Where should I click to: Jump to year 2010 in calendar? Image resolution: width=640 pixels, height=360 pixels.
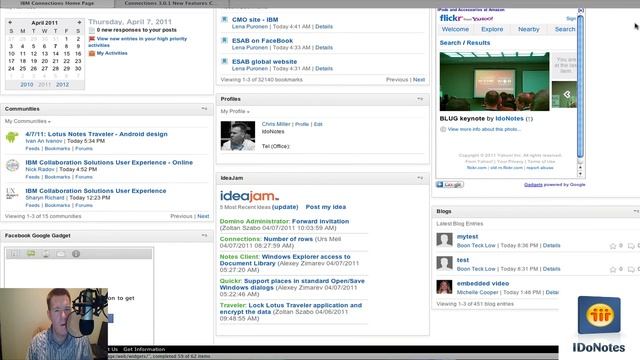[27, 84]
